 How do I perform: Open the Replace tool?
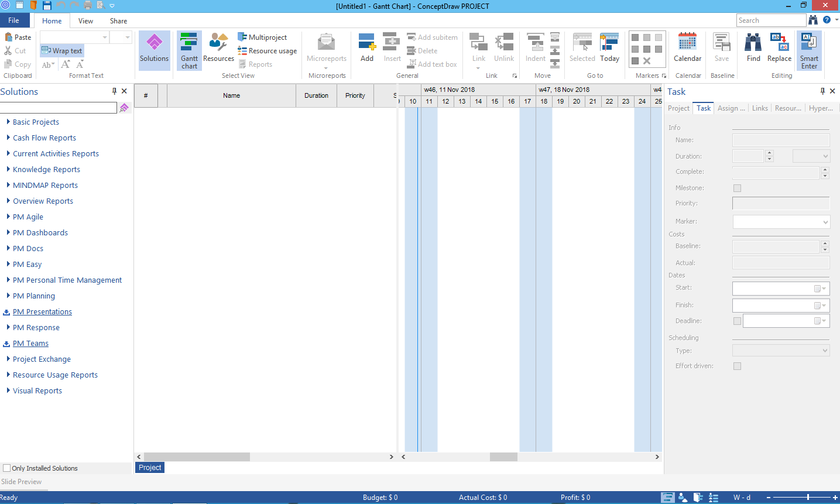(x=779, y=48)
